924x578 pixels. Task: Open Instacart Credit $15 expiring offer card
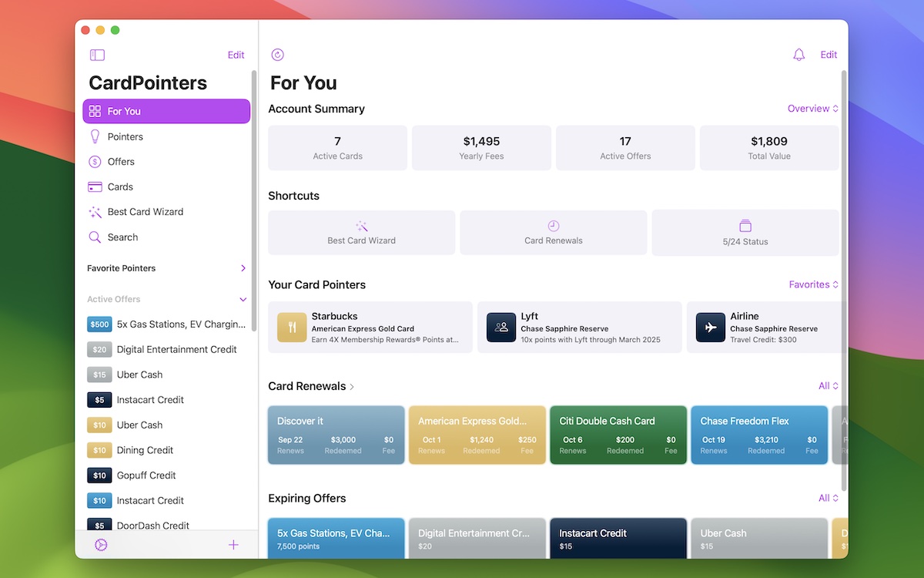(x=618, y=538)
